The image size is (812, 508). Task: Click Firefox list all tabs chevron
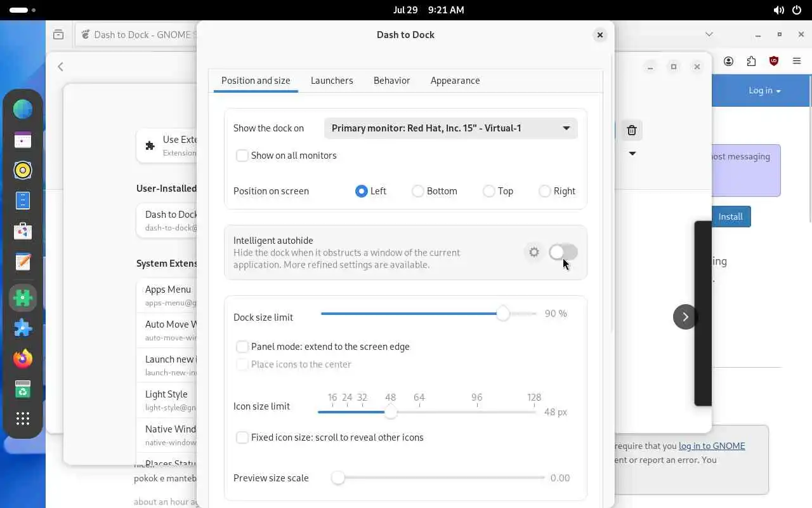point(709,34)
